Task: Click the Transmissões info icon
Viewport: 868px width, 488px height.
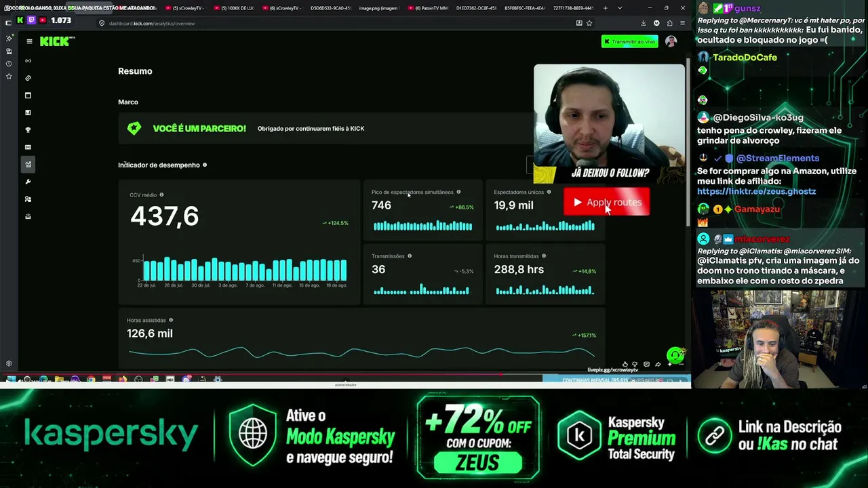Action: pos(410,256)
